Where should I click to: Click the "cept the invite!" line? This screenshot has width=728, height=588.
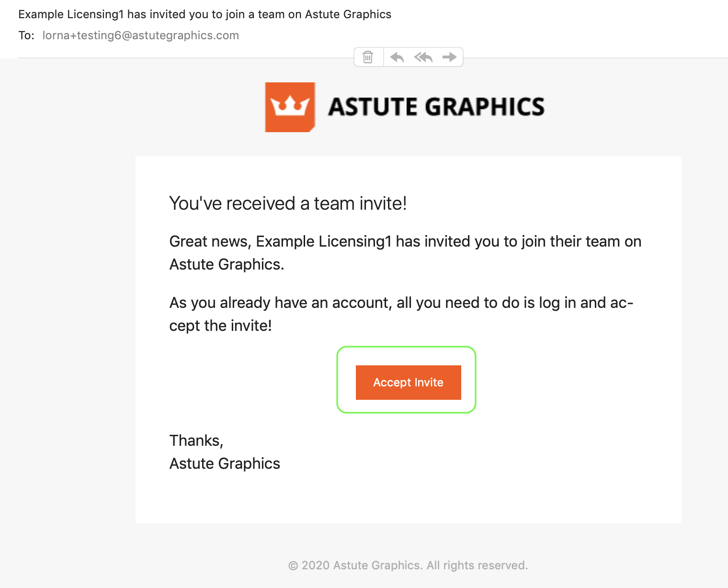coord(220,326)
